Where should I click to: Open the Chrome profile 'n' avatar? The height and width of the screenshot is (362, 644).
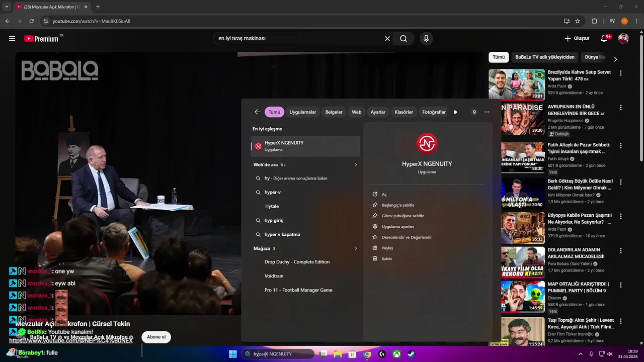tap(624, 21)
